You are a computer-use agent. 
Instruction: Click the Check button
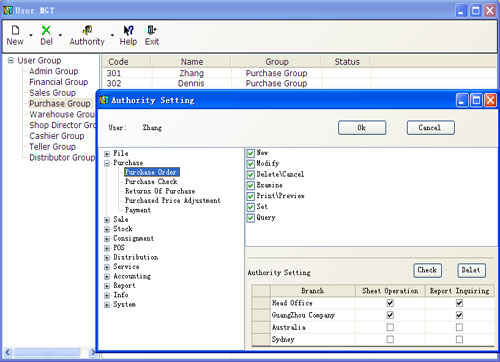427,270
